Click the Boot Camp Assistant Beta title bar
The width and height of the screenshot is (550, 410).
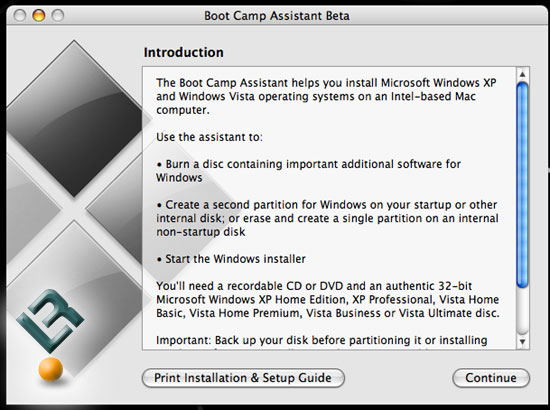tap(277, 16)
